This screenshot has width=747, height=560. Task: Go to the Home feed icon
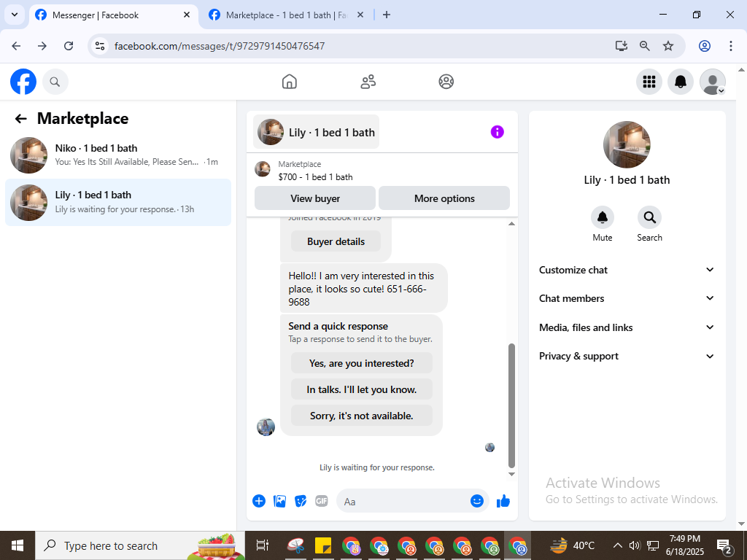click(x=289, y=82)
